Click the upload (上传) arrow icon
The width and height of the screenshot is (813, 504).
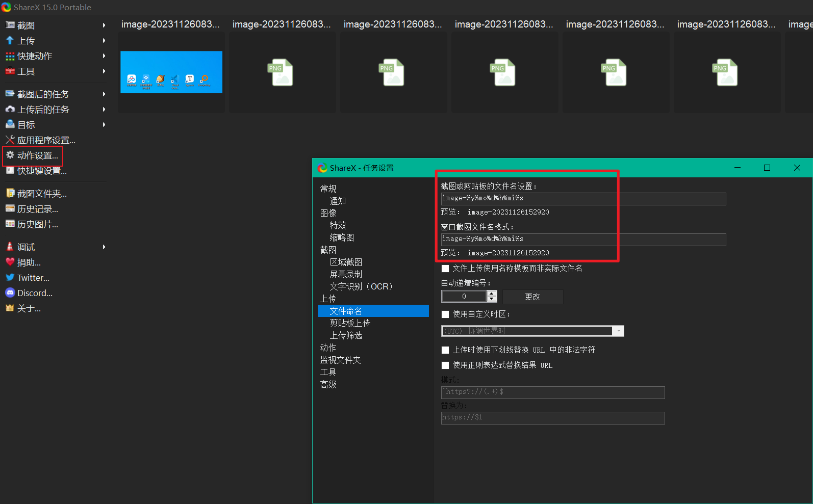click(x=10, y=40)
